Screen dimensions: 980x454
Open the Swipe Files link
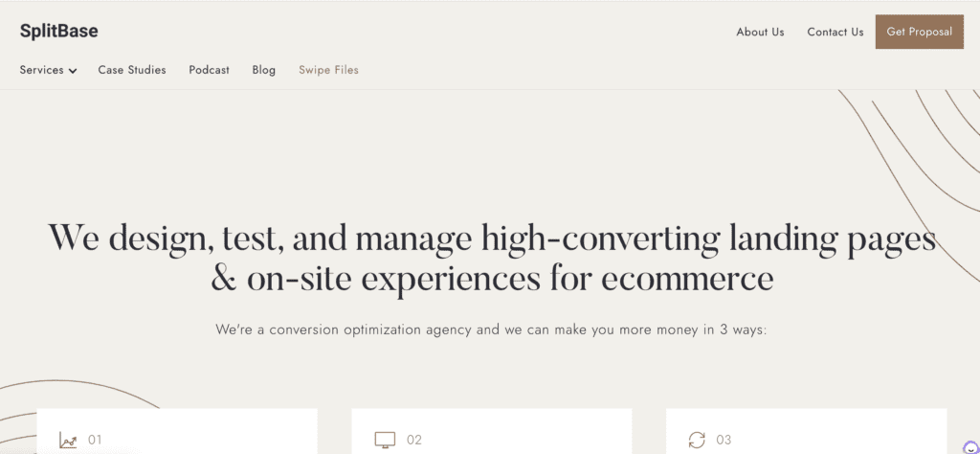[x=329, y=70]
